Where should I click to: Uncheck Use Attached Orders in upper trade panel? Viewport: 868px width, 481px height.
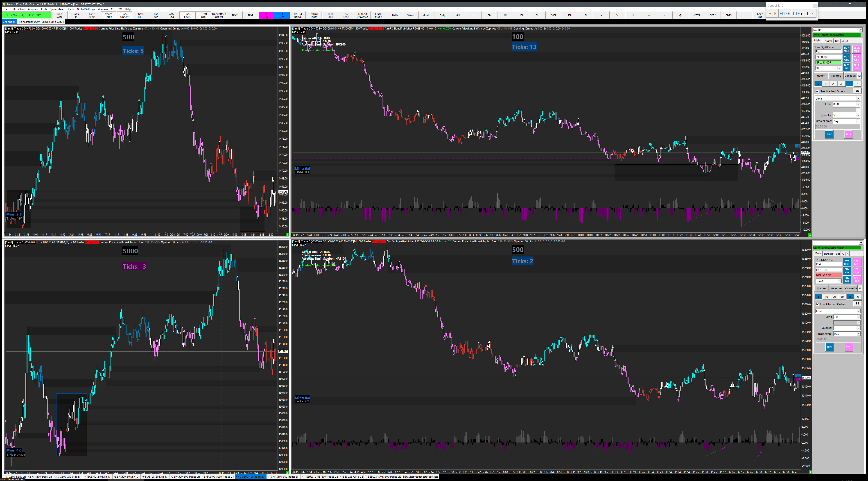coord(817,91)
